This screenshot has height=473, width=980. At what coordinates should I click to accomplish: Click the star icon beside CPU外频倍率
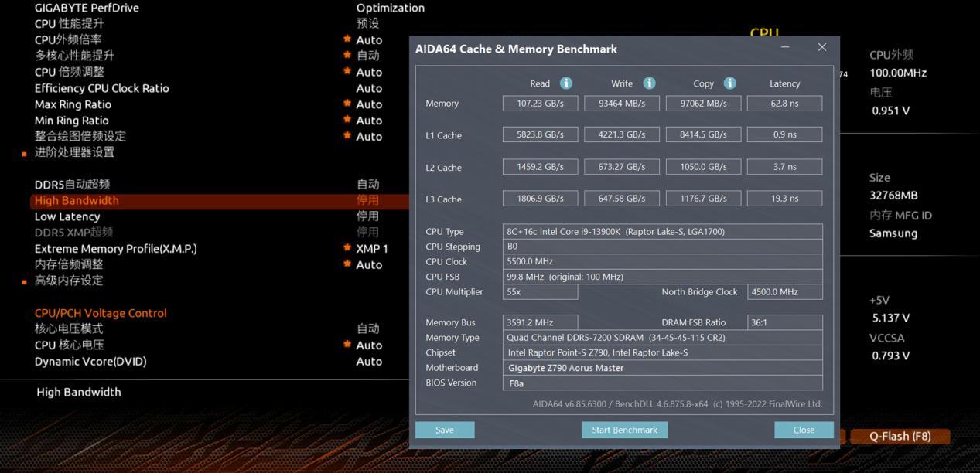(348, 39)
